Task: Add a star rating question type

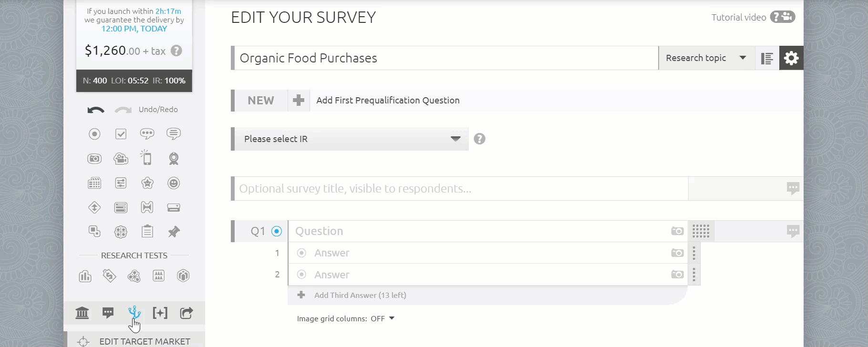Action: tap(147, 183)
